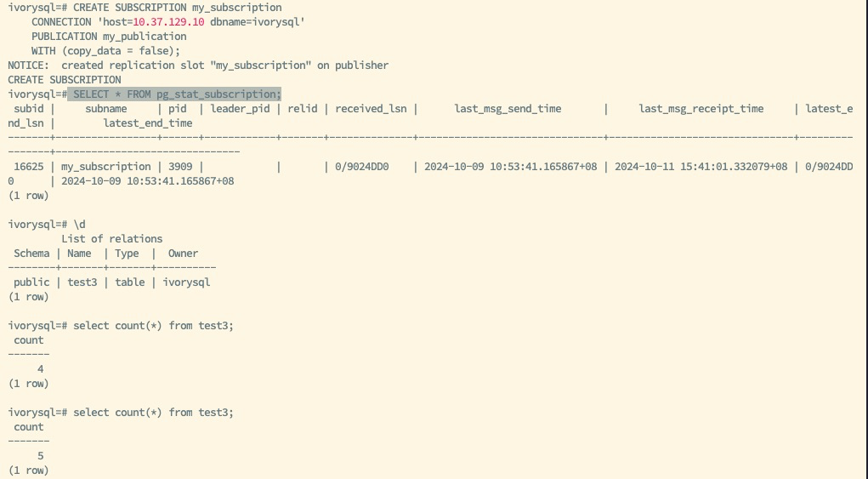
Task: Click the count result value 4
Action: [41, 369]
